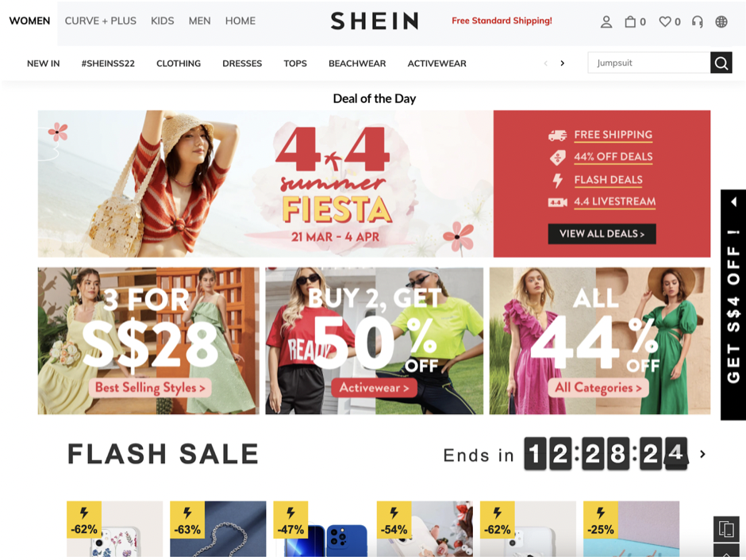Show next navigation categories with right arrow
Viewport: 746px width, 560px height.
(x=563, y=63)
